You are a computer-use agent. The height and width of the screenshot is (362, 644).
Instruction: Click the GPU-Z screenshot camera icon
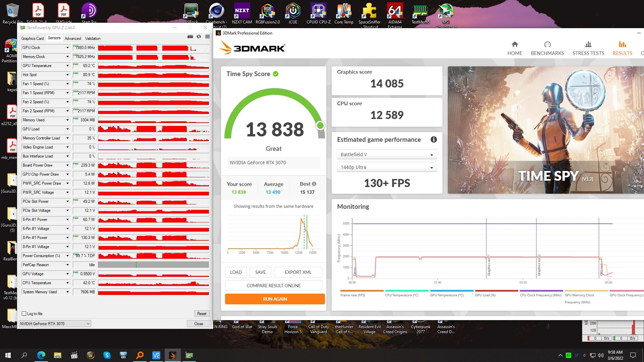[x=190, y=37]
